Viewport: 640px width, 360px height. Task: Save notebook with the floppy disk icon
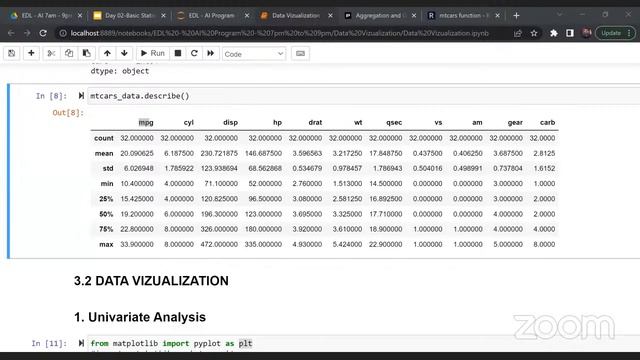point(11,53)
